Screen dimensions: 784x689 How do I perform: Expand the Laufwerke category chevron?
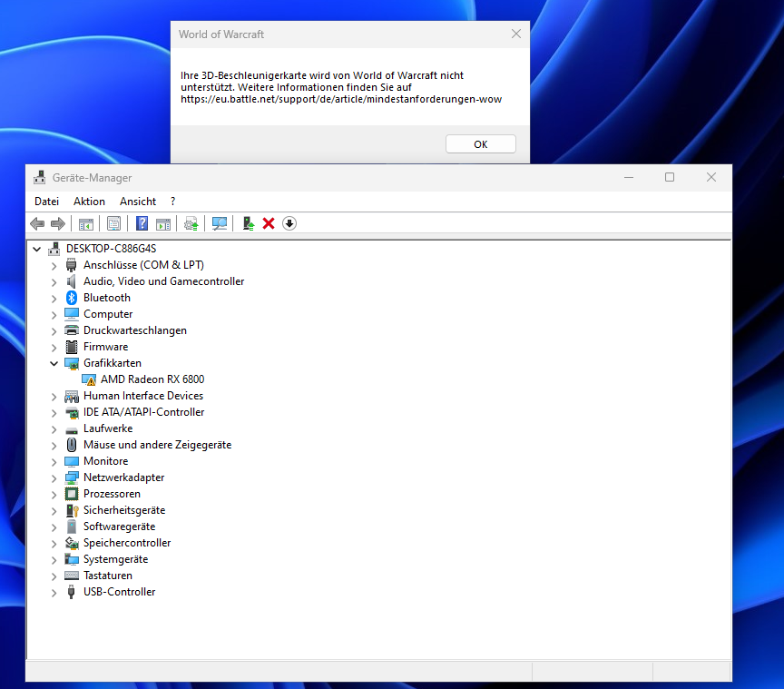(54, 429)
